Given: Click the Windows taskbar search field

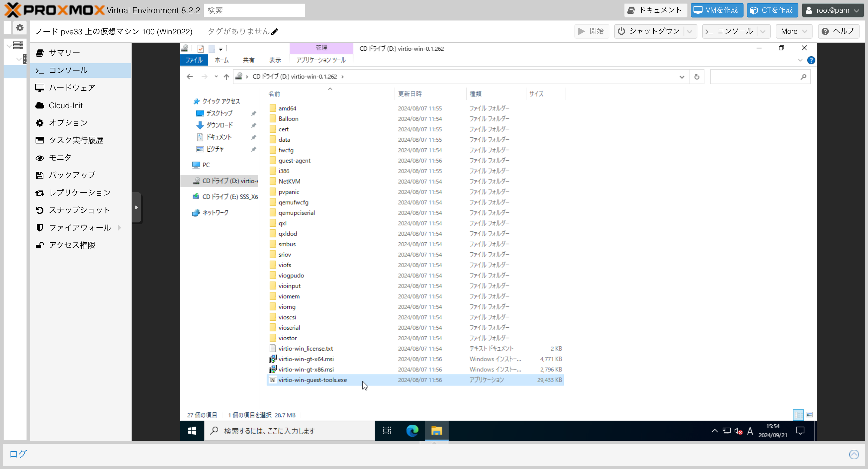Looking at the screenshot, I should (290, 431).
